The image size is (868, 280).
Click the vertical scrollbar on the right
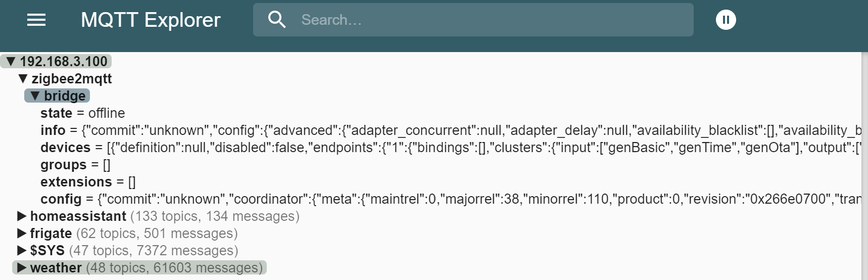coord(864,166)
